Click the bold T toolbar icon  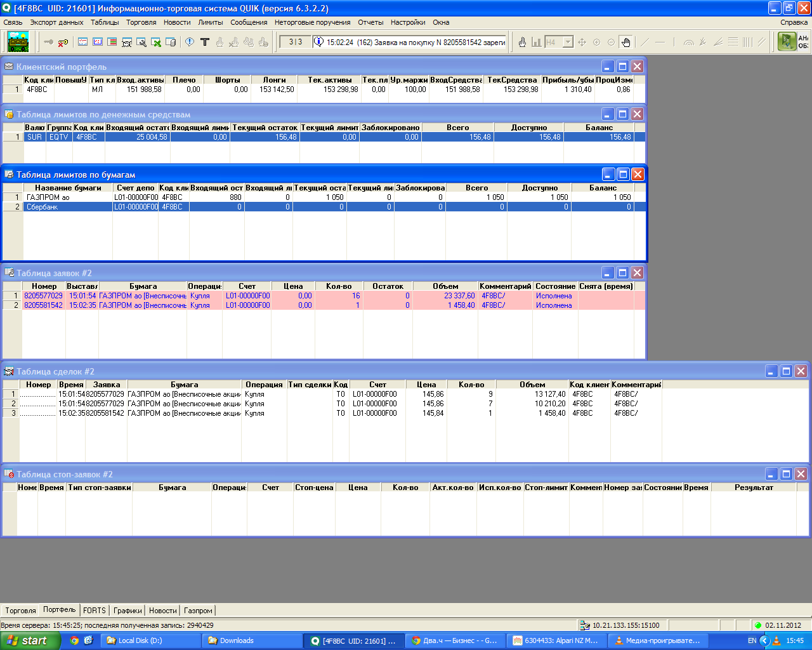(x=204, y=42)
